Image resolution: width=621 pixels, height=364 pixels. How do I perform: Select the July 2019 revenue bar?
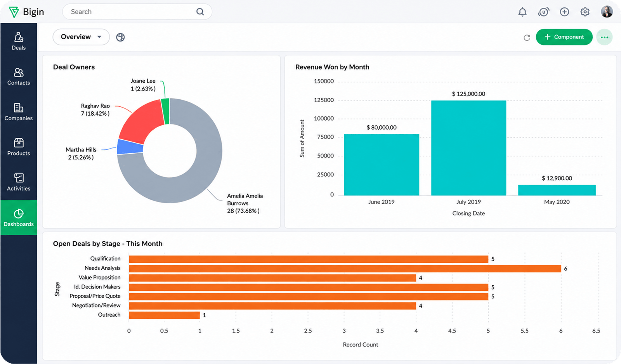click(468, 148)
